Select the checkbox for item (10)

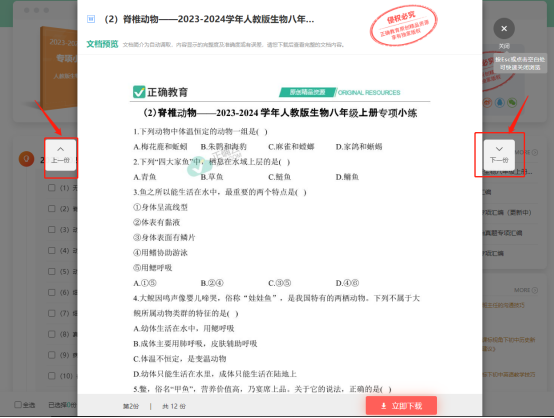(x=52, y=376)
